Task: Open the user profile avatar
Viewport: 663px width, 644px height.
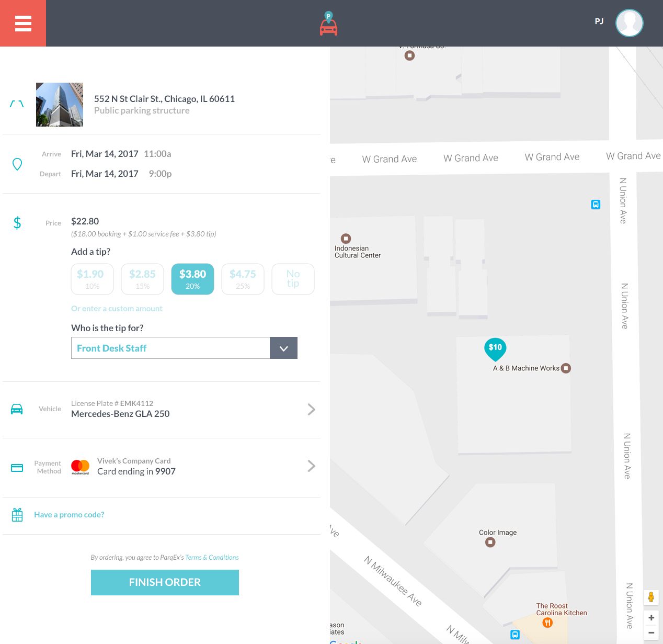Action: coord(629,23)
